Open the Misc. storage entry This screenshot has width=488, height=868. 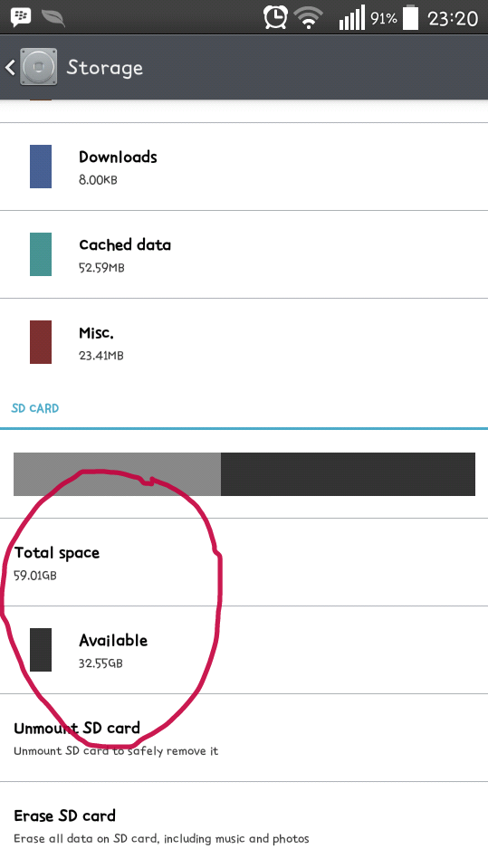click(244, 342)
